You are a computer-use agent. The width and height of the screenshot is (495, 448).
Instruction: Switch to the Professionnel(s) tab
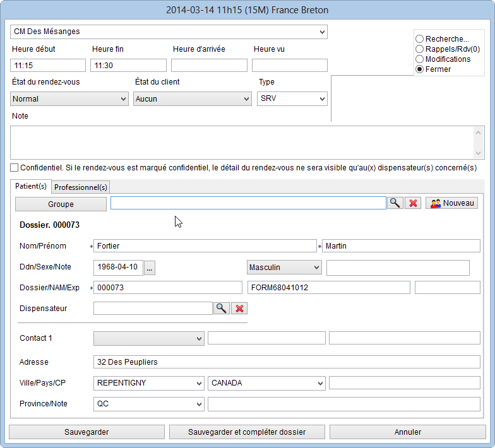coord(81,187)
